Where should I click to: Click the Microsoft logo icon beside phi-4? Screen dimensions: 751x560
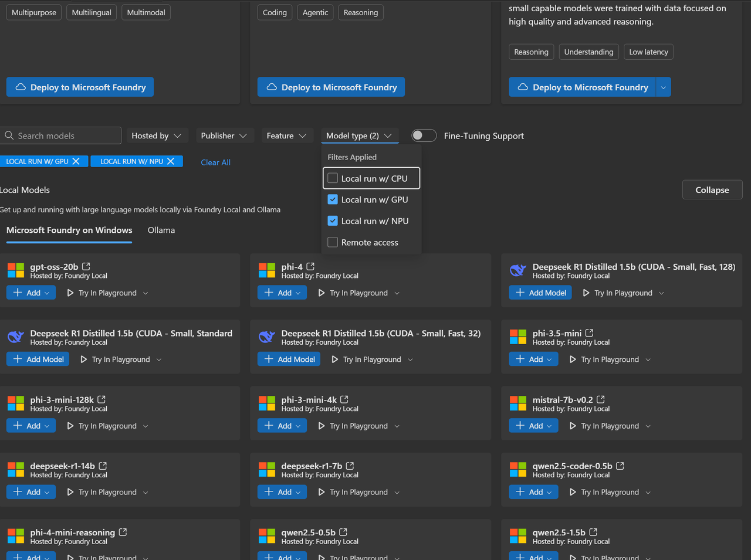(x=266, y=270)
